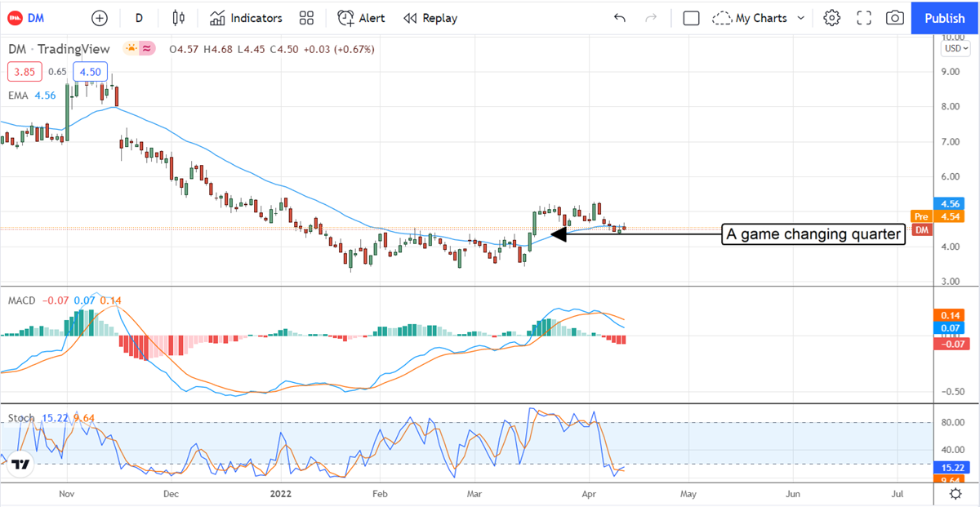
Task: Click the sell price 3.85 button
Action: 24,72
